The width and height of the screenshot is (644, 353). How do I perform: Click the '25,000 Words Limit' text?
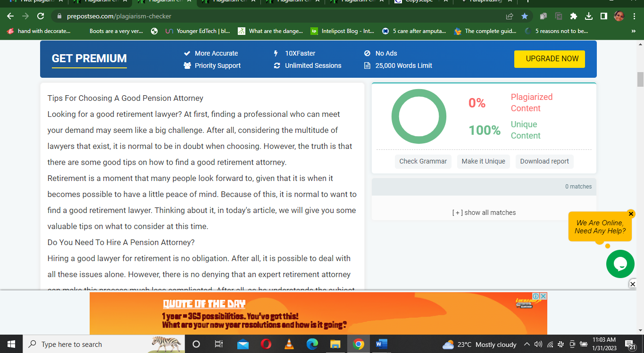click(x=404, y=66)
